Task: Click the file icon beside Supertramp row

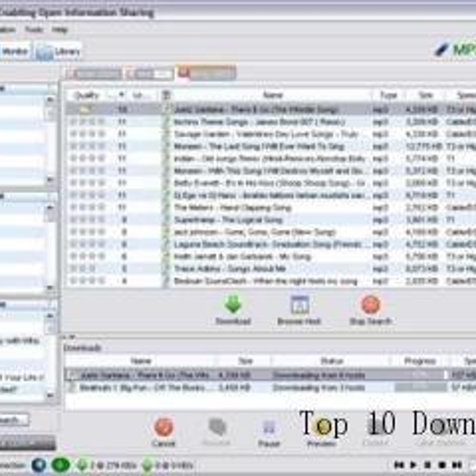Action: coord(167,220)
